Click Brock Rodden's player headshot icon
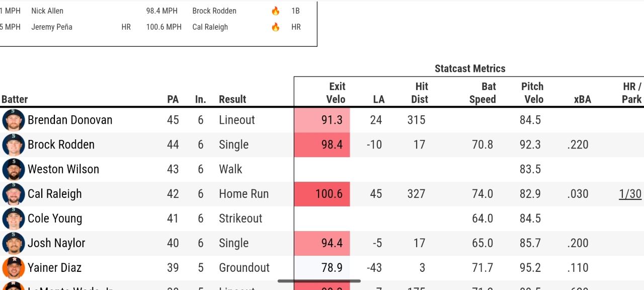Screen dimensions: 644x290 pyautogui.click(x=14, y=144)
